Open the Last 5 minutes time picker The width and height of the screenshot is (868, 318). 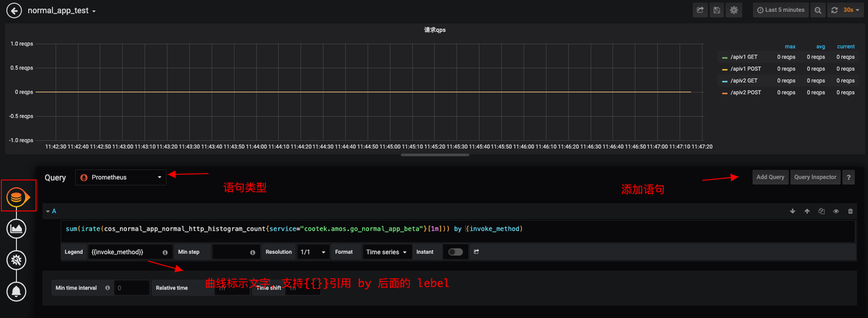pyautogui.click(x=781, y=10)
